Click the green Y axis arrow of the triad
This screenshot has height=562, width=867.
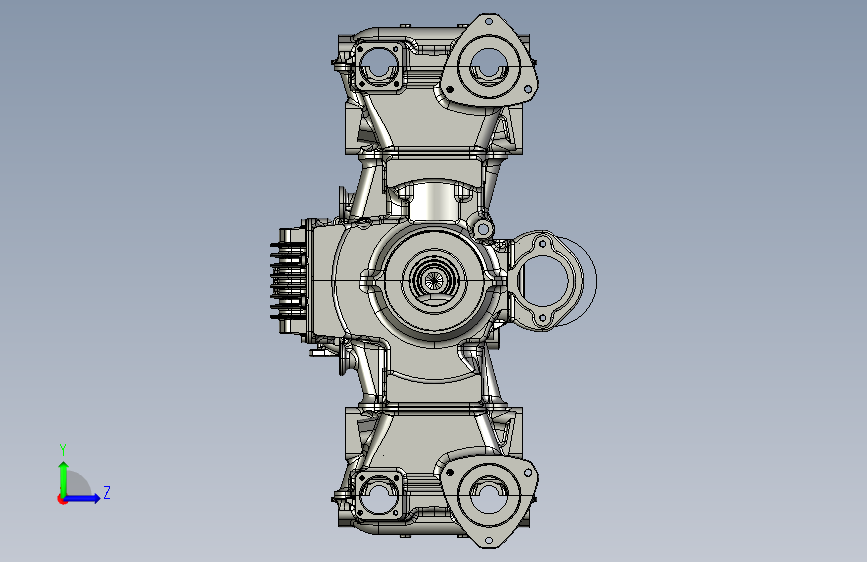[x=64, y=478]
